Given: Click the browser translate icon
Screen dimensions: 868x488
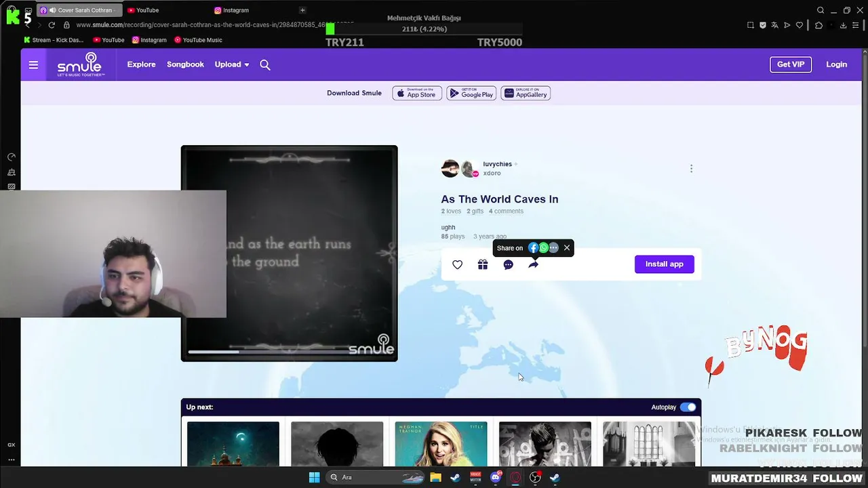Looking at the screenshot, I should [774, 25].
